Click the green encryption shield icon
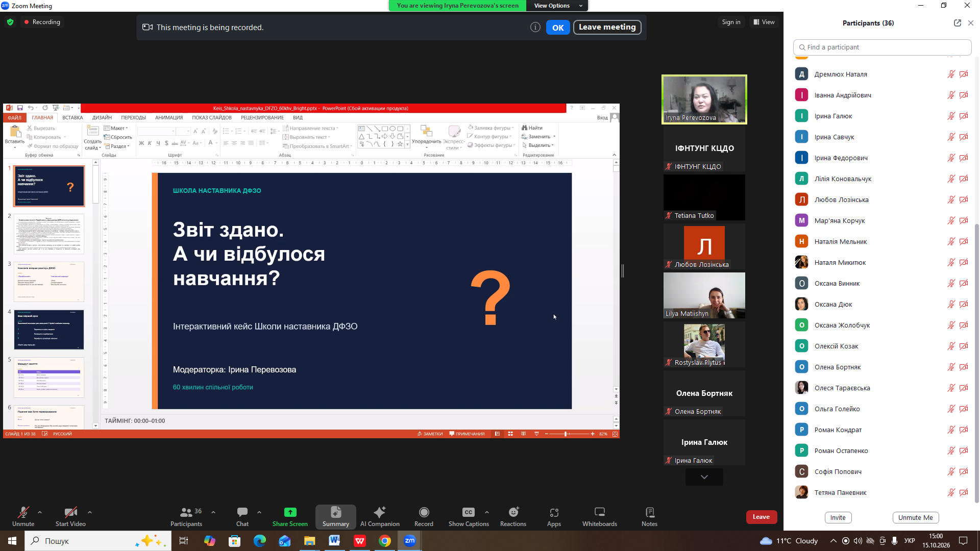This screenshot has width=980, height=551. 10,22
